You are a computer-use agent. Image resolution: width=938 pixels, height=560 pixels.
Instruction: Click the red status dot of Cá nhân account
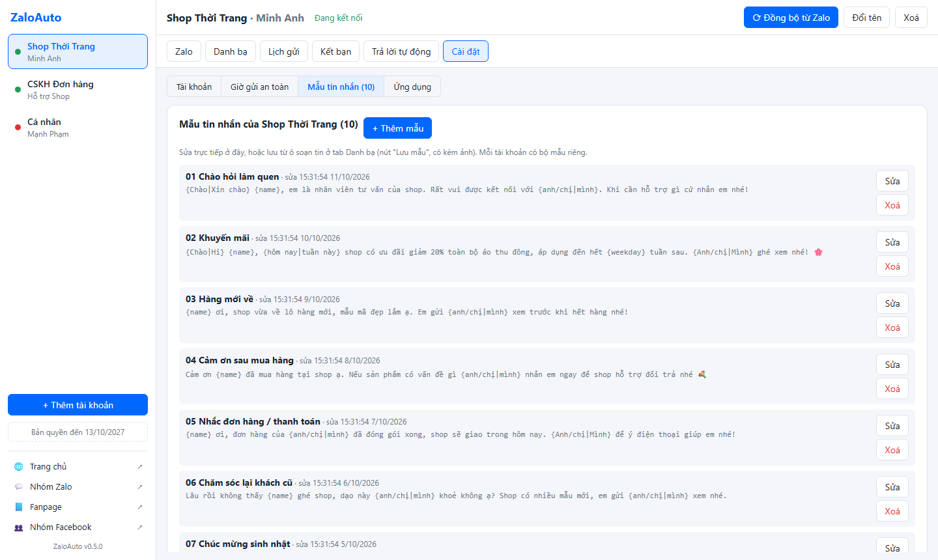click(18, 128)
